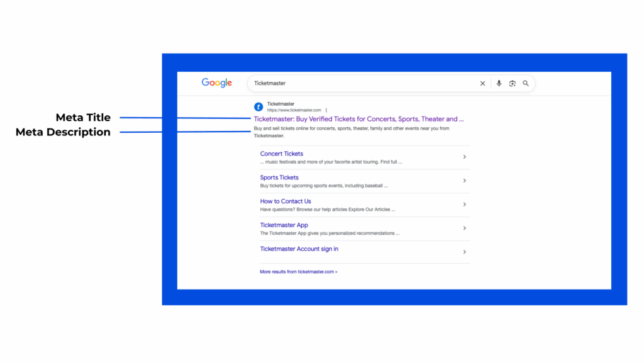Viewport: 644px width, 362px height.
Task: Expand the Concert Tickets sitelink chevron
Action: tap(464, 157)
